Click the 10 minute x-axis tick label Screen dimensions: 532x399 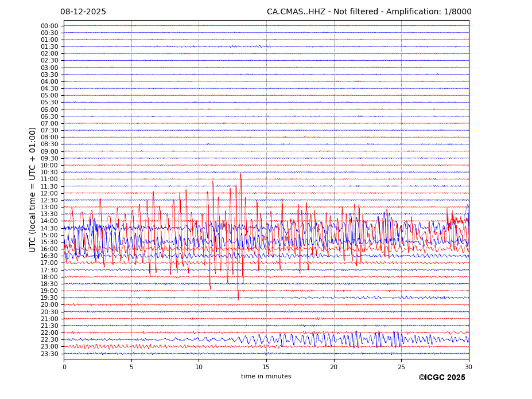tap(199, 367)
